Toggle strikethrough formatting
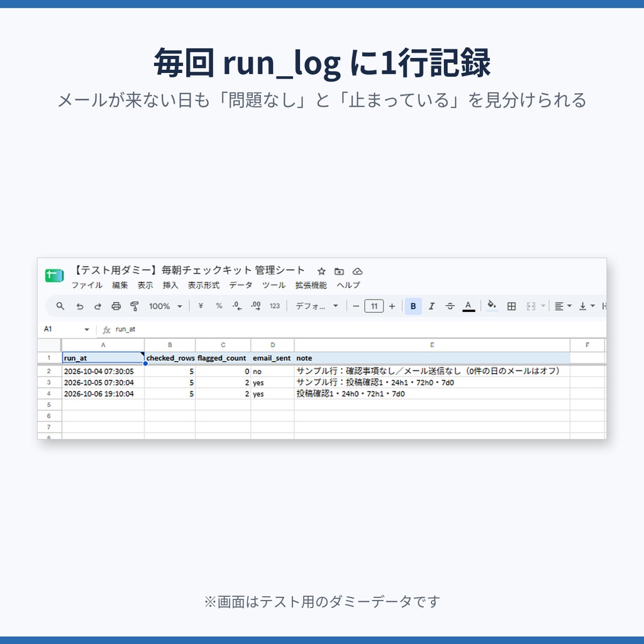 pyautogui.click(x=450, y=306)
